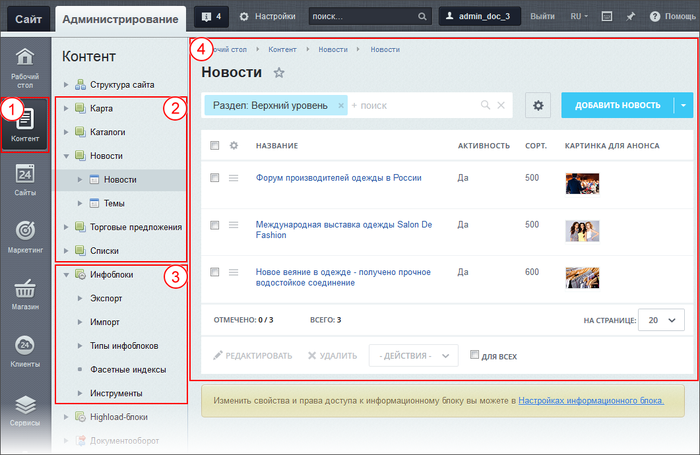Click the window layout icon beside RU
The image size is (700, 455).
tap(607, 17)
